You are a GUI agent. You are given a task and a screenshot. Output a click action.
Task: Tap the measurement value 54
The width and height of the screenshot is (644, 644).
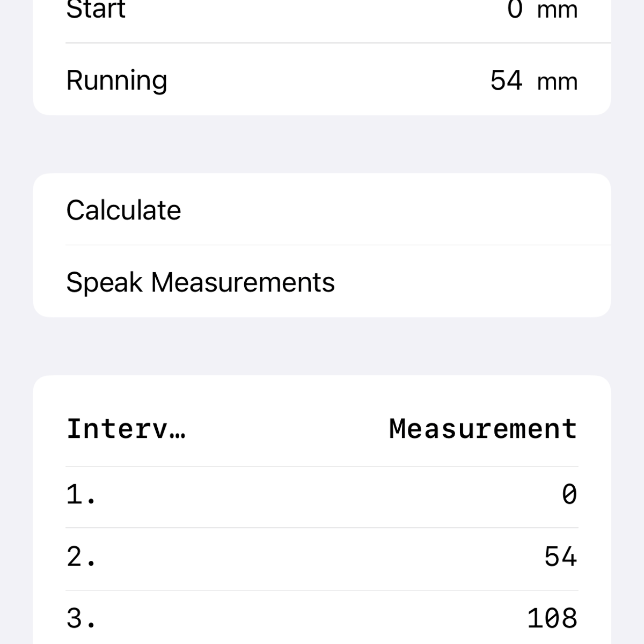click(560, 557)
